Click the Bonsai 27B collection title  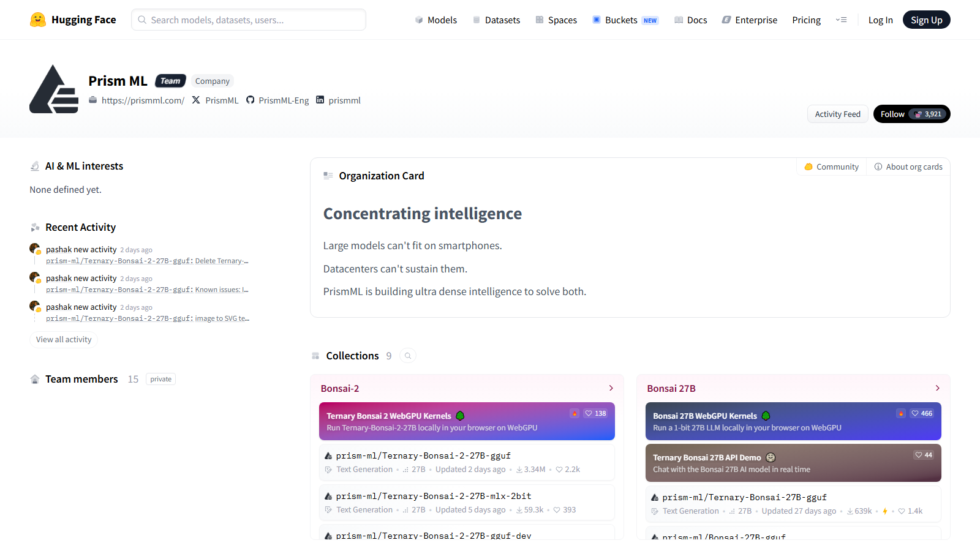coord(671,388)
